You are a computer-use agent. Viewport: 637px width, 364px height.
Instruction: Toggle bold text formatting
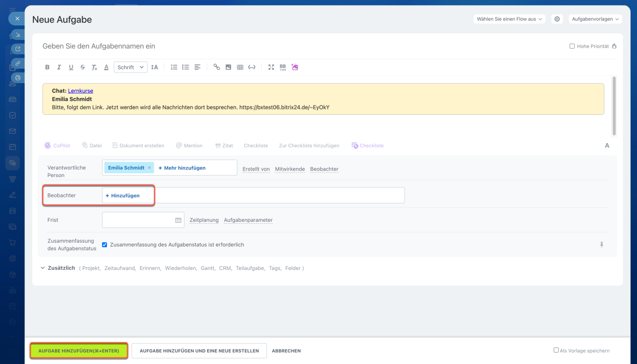[48, 67]
